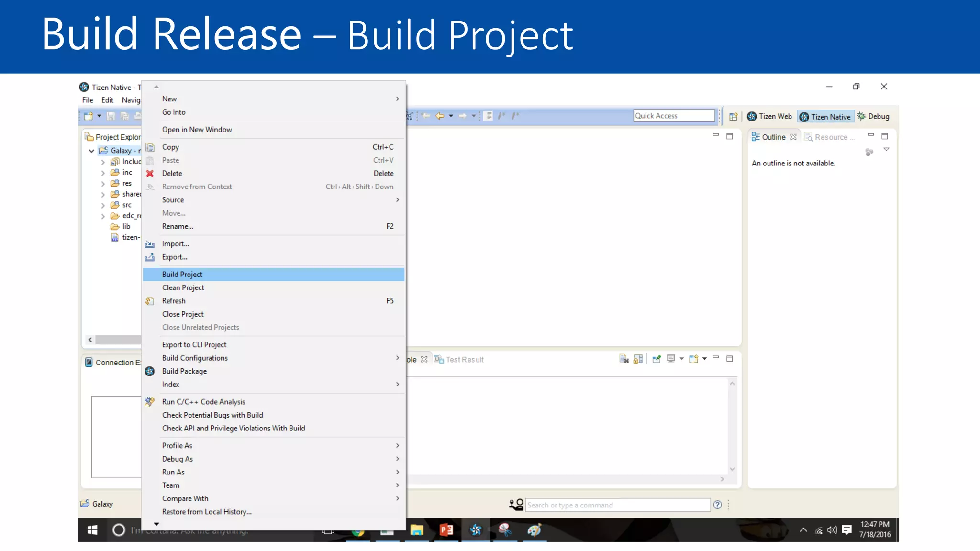Open PowerPoint from the taskbar
This screenshot has width=980, height=551.
coord(446,530)
